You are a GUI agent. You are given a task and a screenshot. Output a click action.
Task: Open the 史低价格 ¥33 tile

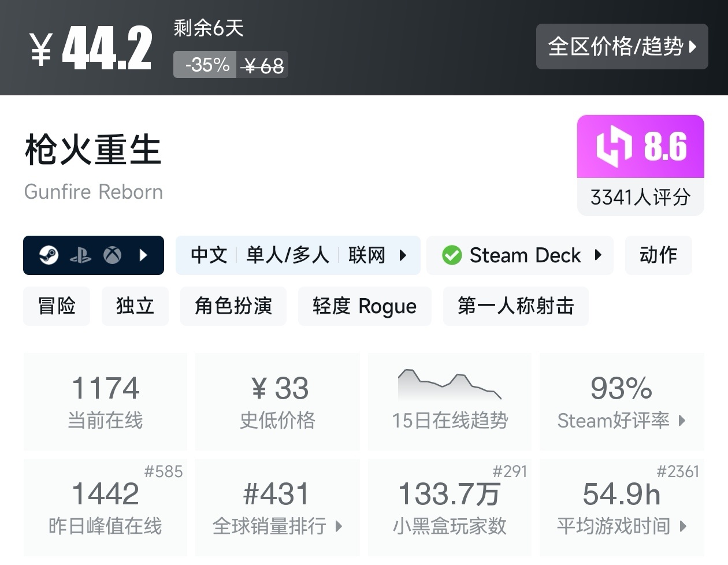(x=277, y=402)
